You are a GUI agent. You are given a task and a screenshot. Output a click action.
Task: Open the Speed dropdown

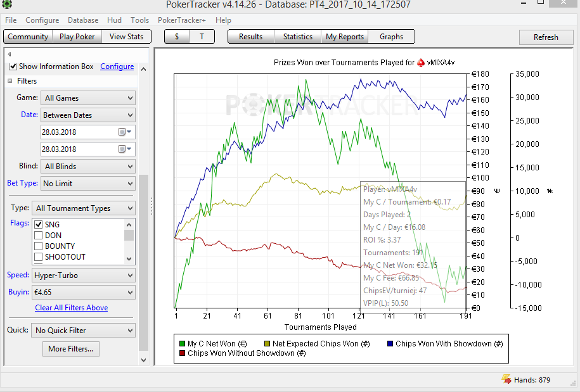(84, 275)
